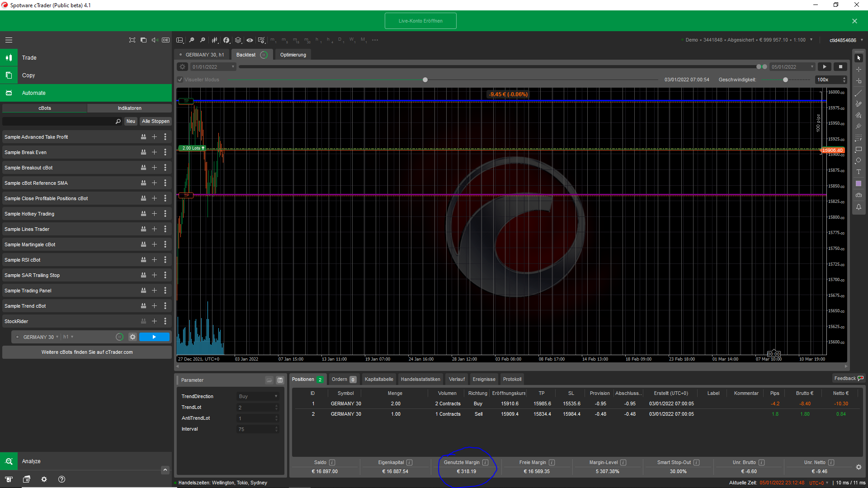Open the DE language selector
This screenshot has height=488, width=868.
166,40
